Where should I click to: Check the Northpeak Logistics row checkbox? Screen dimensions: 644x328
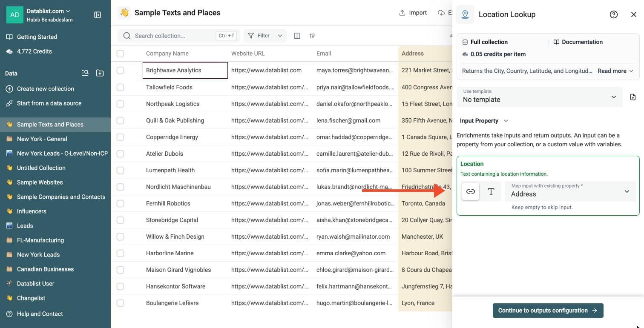coord(121,104)
